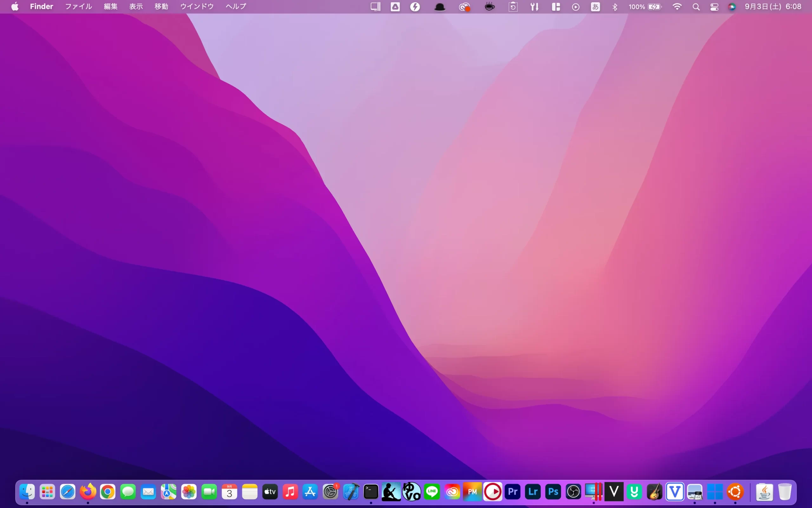Open the Kindle app icon
This screenshot has height=508, width=812.
pyautogui.click(x=391, y=492)
